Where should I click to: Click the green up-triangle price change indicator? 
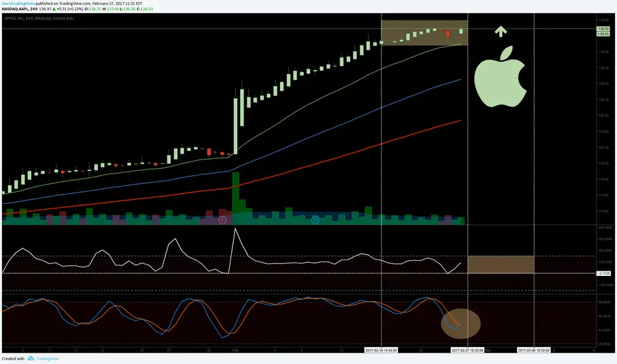point(54,9)
